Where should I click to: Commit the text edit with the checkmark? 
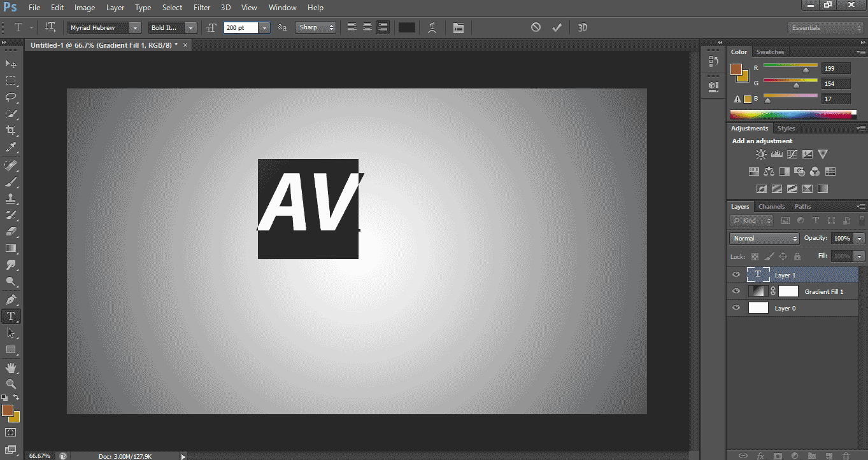click(x=557, y=27)
